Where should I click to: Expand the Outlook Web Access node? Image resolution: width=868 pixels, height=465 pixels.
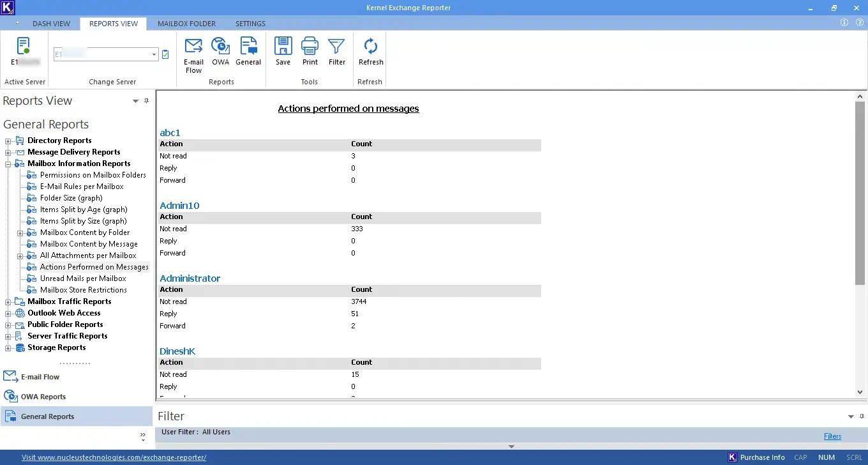tap(8, 314)
